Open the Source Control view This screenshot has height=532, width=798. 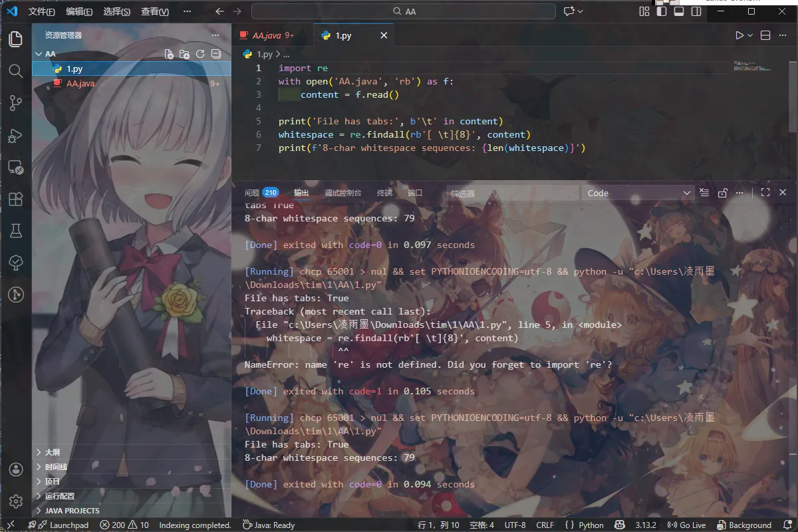pyautogui.click(x=16, y=103)
